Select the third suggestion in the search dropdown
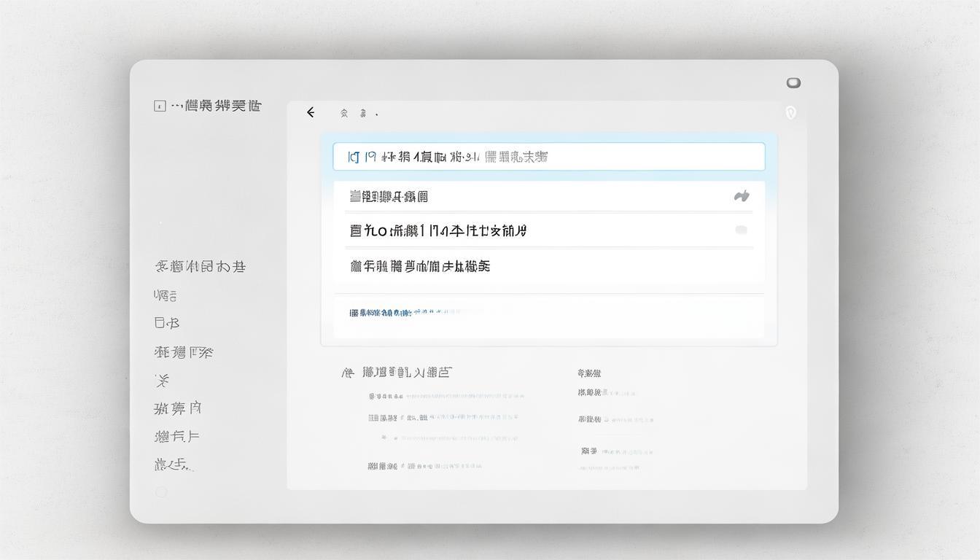This screenshot has height=560, width=980. point(419,265)
